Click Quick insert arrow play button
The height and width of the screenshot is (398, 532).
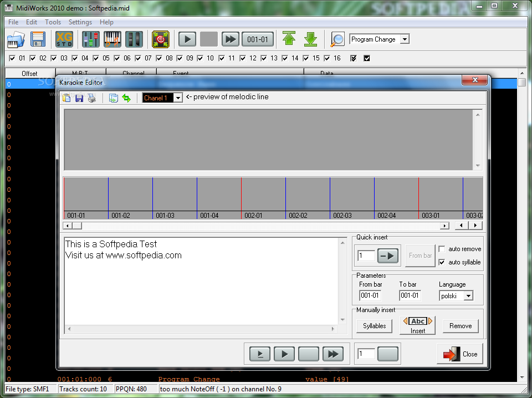point(388,256)
